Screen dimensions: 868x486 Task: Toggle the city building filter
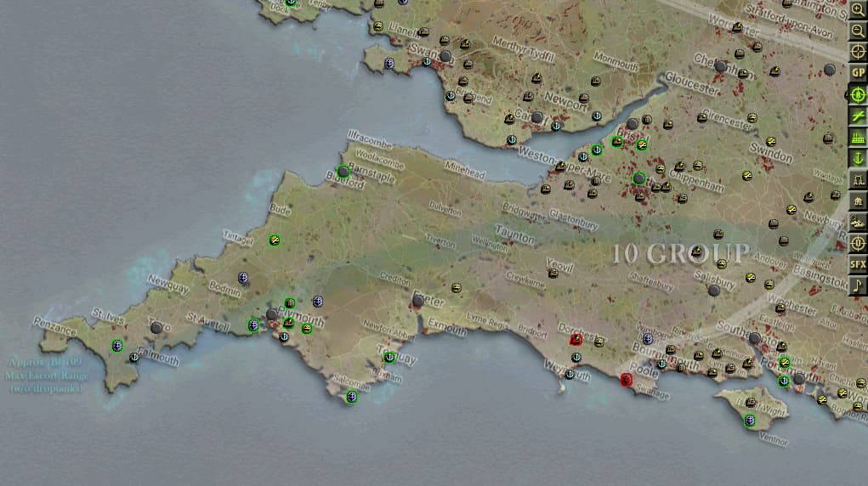click(x=858, y=201)
